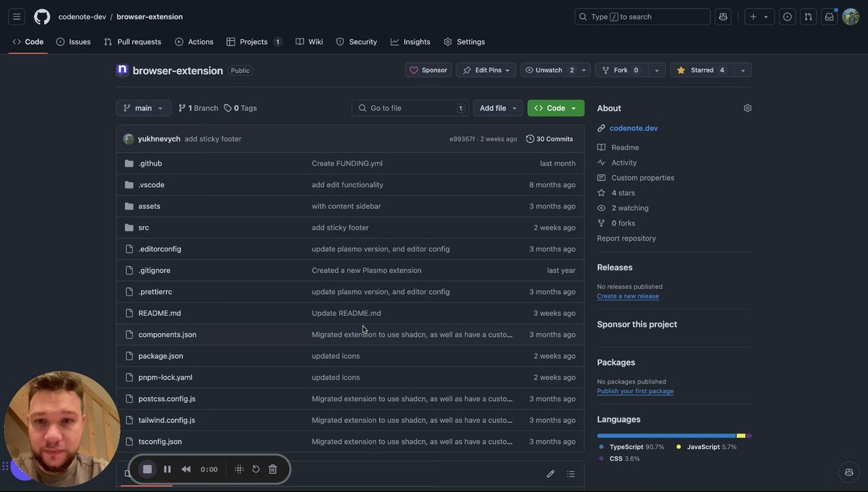Screen dimensions: 868x492
Task: Open the src folder
Action: tap(144, 228)
